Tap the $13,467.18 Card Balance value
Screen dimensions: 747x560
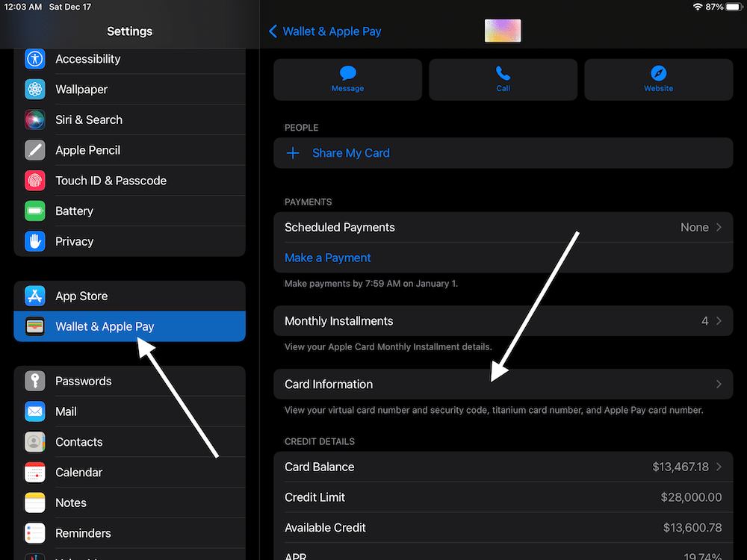coord(681,467)
